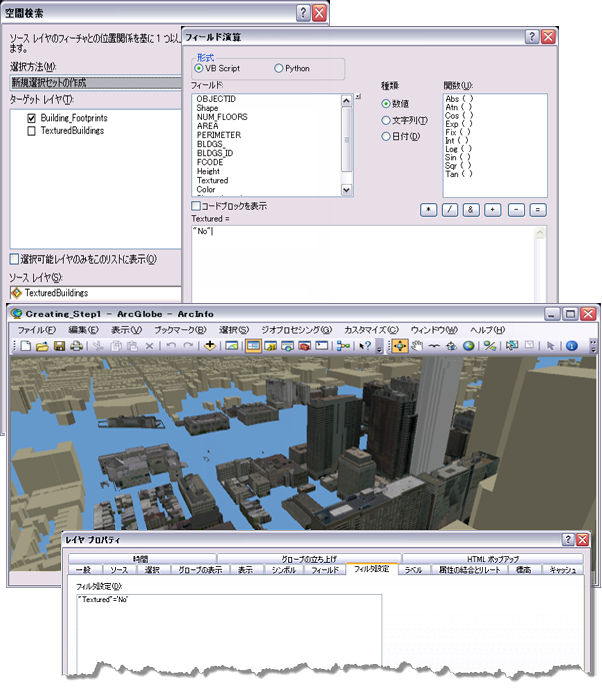Click the Open folder icon in ArcGlobe toolbar
This screenshot has width=602, height=698.
pos(42,346)
